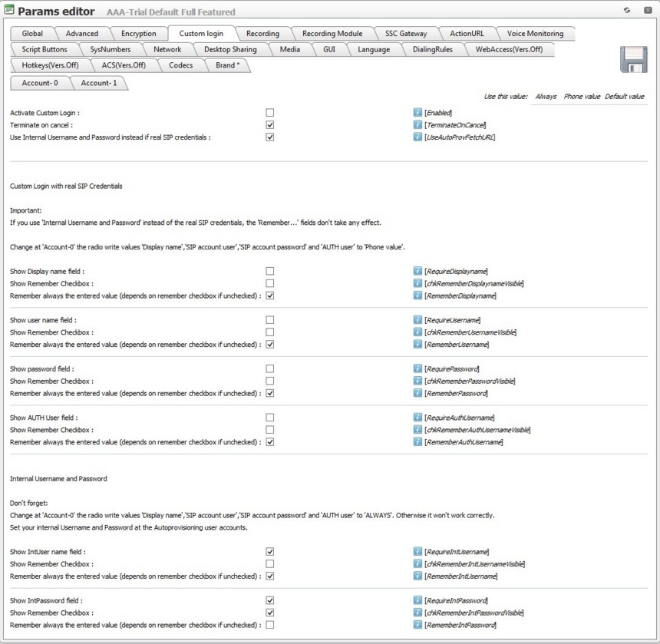660x644 pixels.
Task: Select the Account- 1 tab
Action: [x=99, y=83]
